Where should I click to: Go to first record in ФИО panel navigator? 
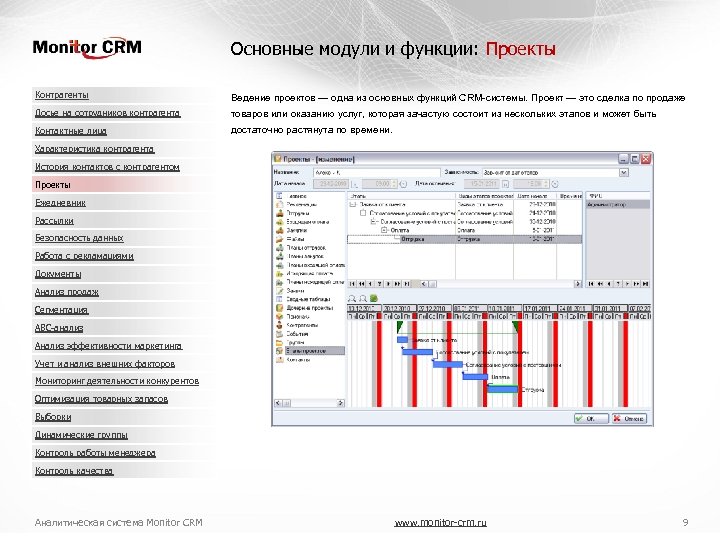[x=591, y=284]
